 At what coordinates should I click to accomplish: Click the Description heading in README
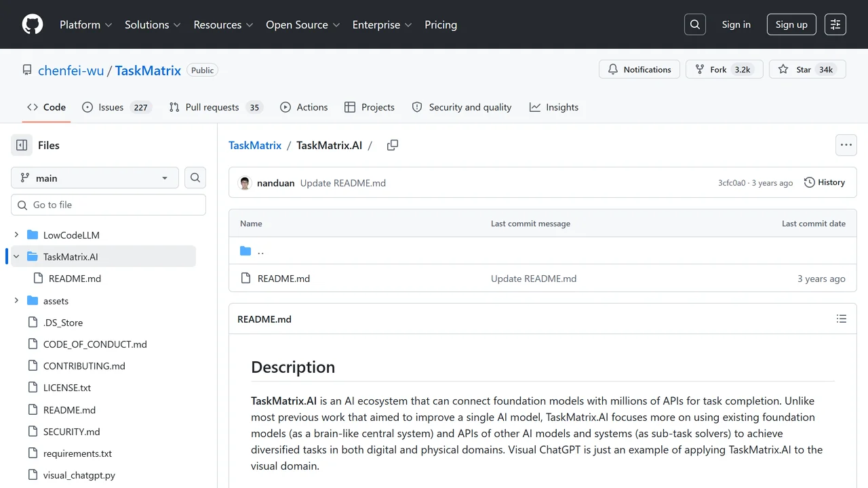click(x=293, y=367)
